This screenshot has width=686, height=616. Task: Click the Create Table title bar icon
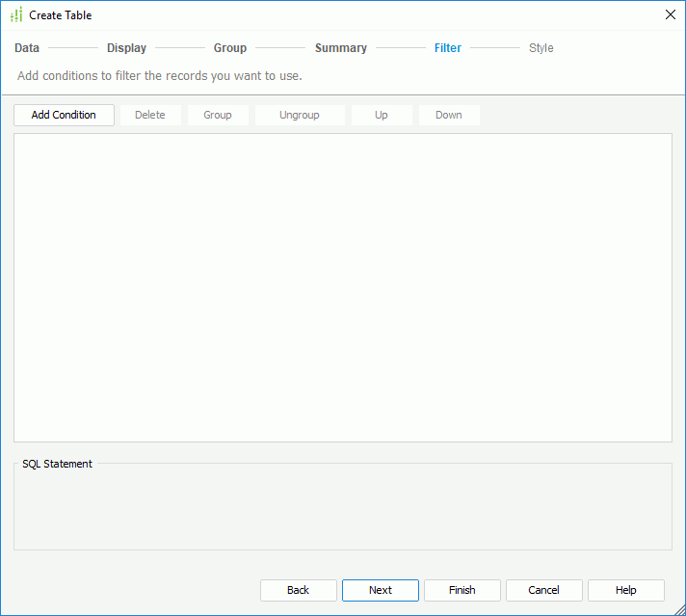[x=16, y=14]
